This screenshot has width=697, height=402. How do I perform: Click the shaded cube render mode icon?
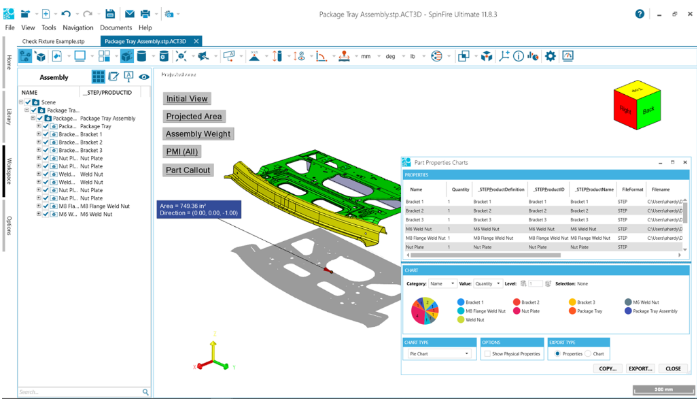[127, 56]
